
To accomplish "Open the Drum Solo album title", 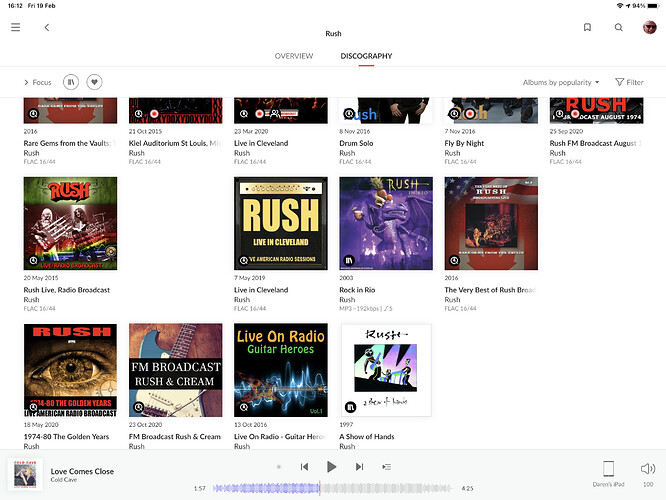I will (356, 143).
